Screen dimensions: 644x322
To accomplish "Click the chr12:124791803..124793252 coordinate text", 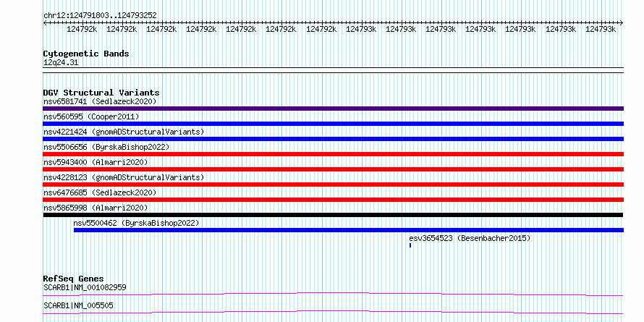I will click(100, 16).
